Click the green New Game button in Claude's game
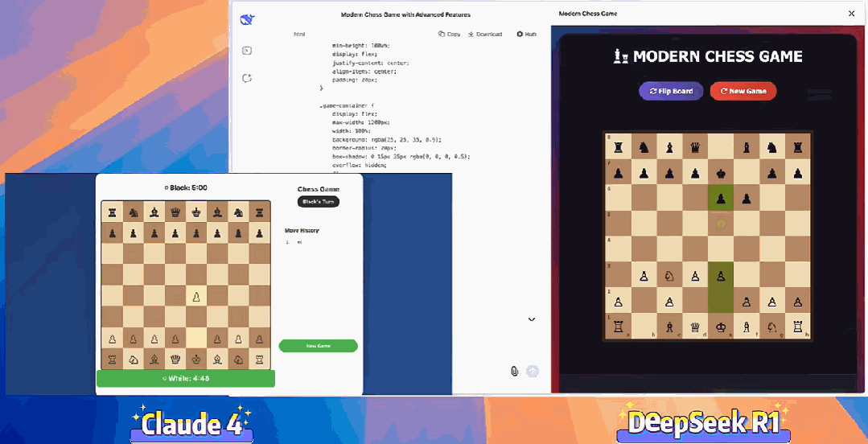This screenshot has height=444, width=868. 319,346
